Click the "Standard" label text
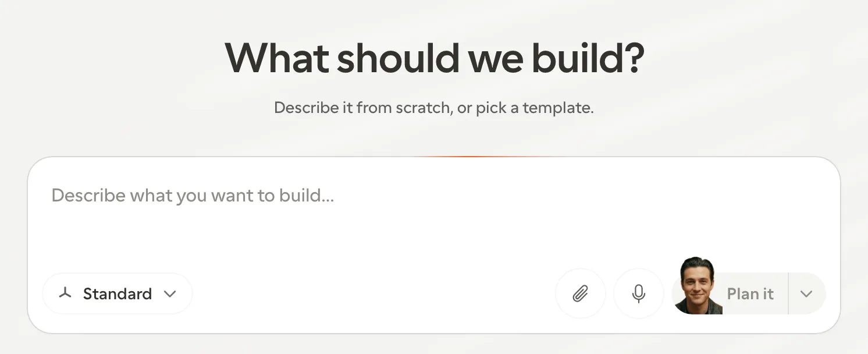This screenshot has width=868, height=354. tap(118, 293)
